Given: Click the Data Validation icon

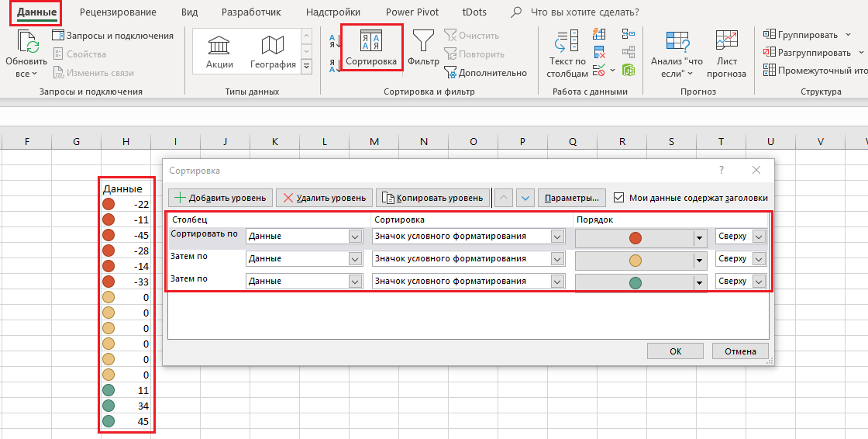Looking at the screenshot, I should click(599, 71).
